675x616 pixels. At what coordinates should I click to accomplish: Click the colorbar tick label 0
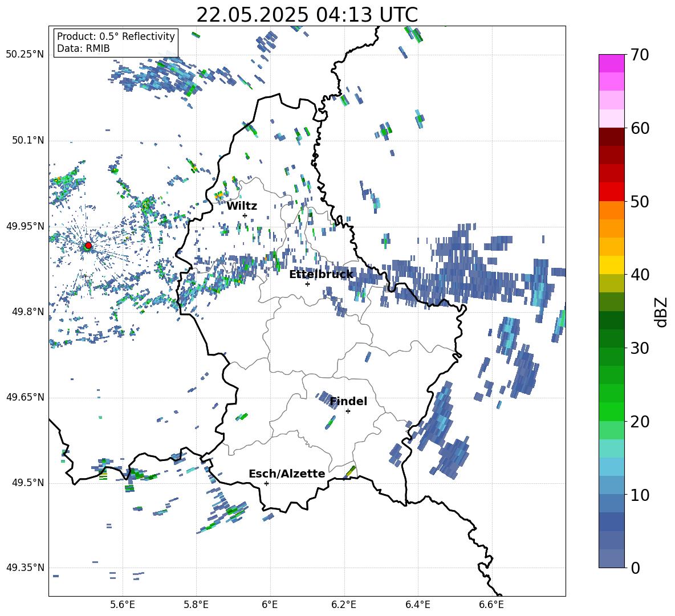point(635,568)
